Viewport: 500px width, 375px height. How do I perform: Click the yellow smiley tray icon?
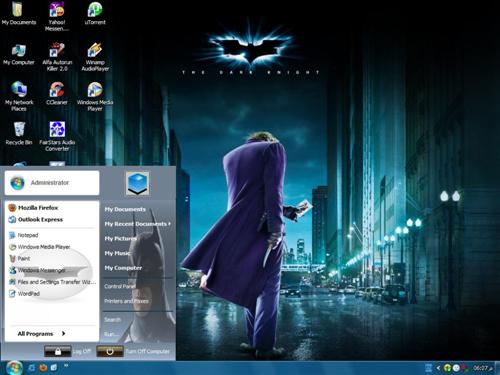coord(448,368)
